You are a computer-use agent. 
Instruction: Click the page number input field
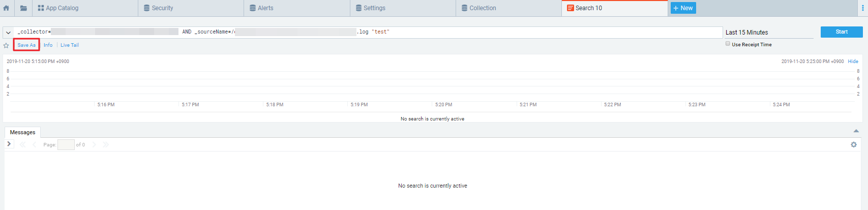[66, 145]
